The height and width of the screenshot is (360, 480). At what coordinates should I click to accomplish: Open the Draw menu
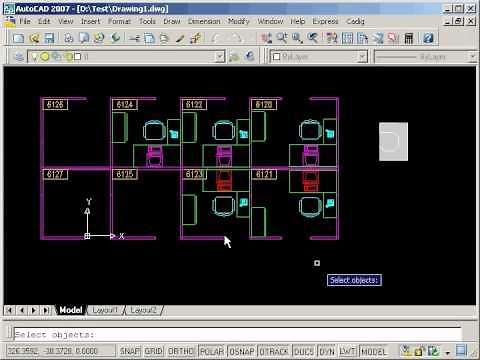[172, 21]
